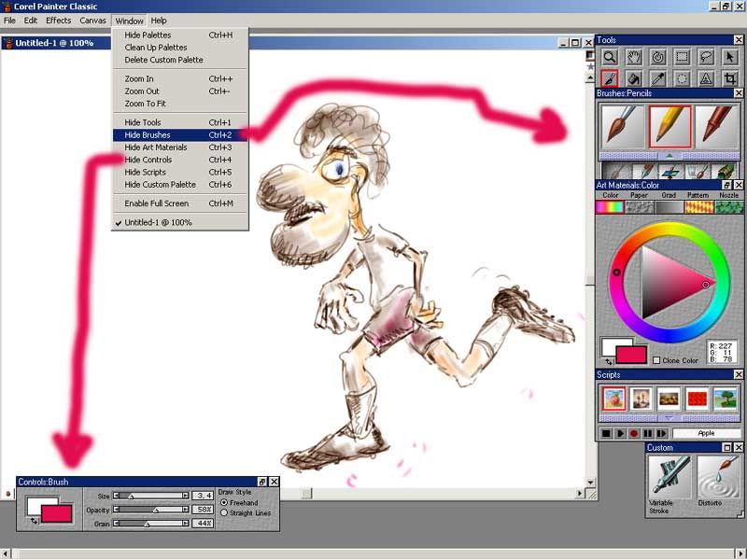Screen dimensions: 747x560
Task: Start recording a script
Action: click(x=634, y=433)
